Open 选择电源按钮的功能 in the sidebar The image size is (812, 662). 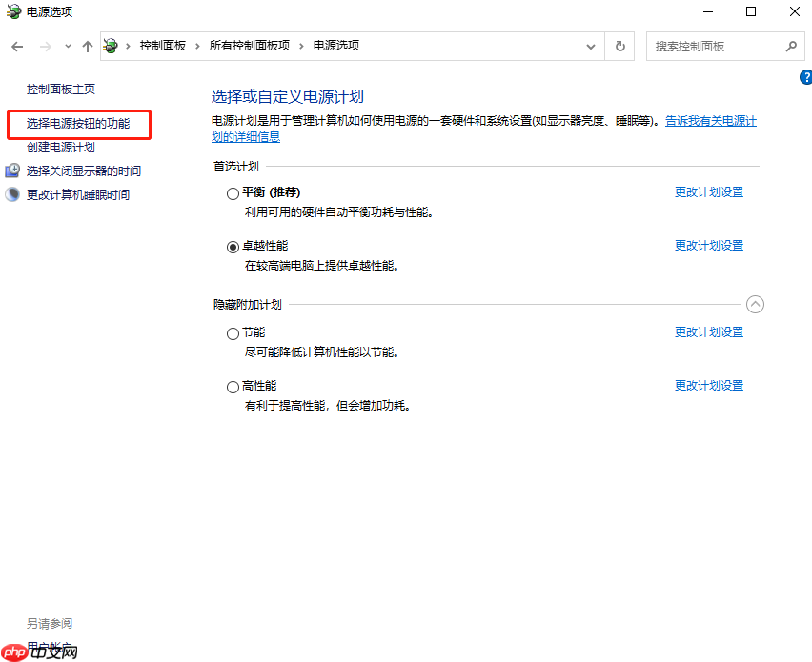pos(77,125)
